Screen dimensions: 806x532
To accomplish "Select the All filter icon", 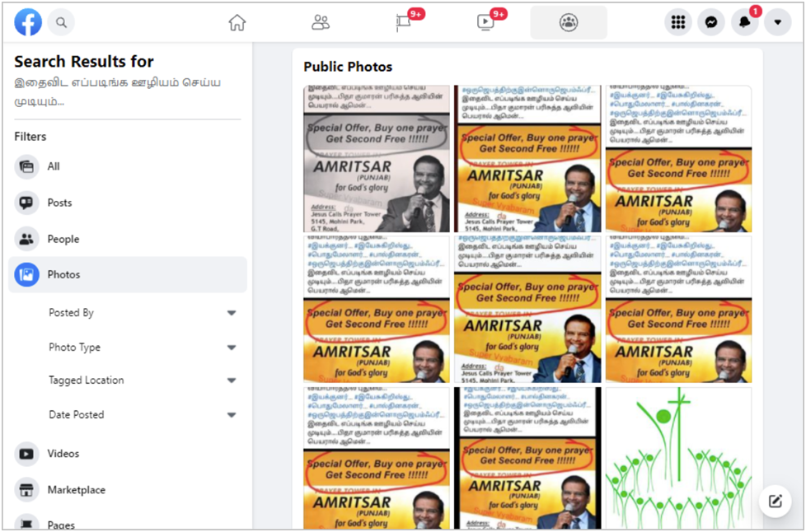I will coord(26,166).
